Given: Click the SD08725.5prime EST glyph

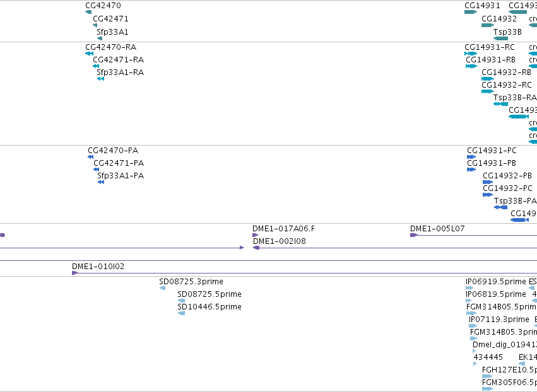Looking at the screenshot, I should coord(182,301).
